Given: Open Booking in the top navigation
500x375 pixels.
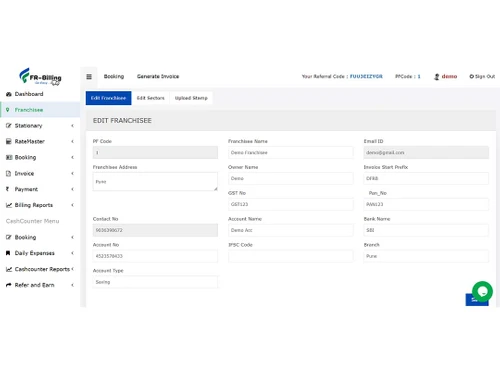Looking at the screenshot, I should pyautogui.click(x=114, y=76).
